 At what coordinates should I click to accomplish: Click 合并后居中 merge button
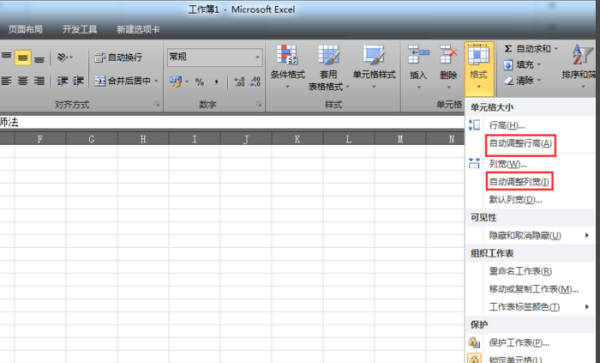122,81
